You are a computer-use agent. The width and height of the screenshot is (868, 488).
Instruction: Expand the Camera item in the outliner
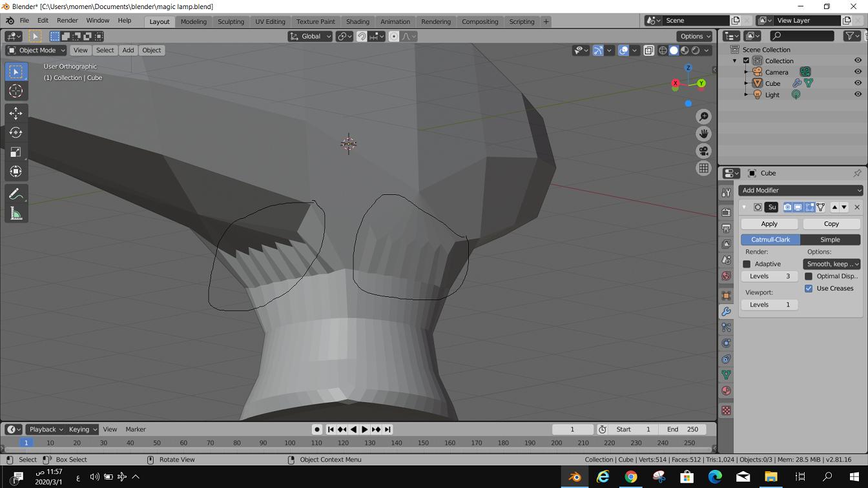(x=745, y=72)
